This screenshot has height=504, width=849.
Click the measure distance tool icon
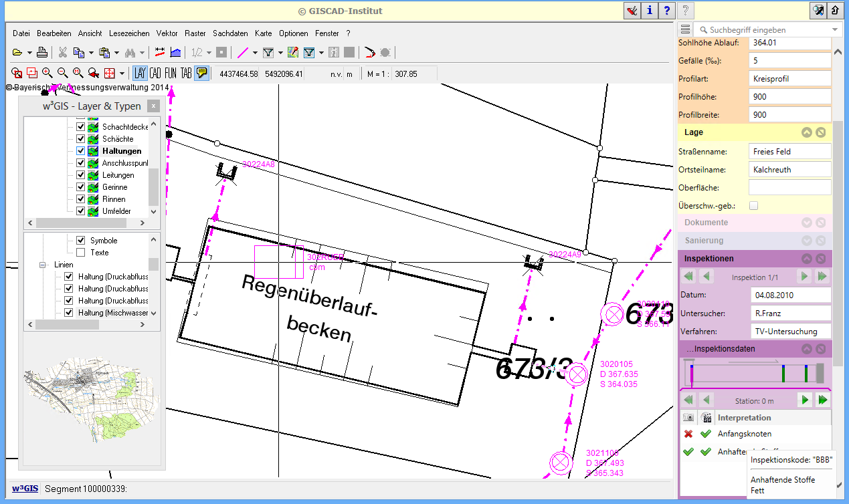pos(160,52)
